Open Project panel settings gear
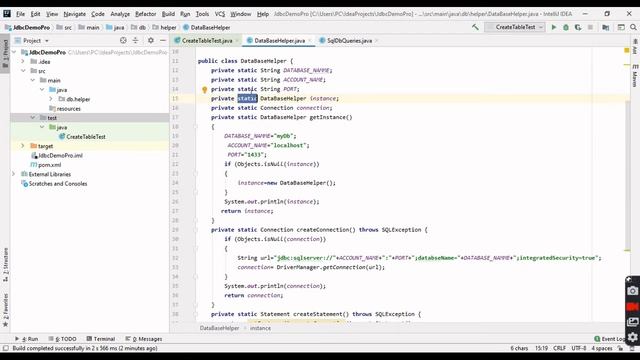 pos(151,40)
